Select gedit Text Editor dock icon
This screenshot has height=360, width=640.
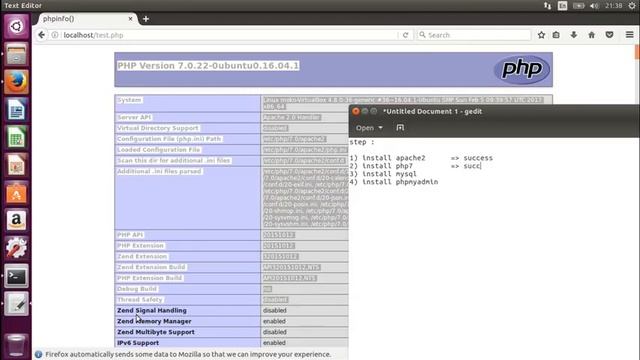pyautogui.click(x=16, y=304)
